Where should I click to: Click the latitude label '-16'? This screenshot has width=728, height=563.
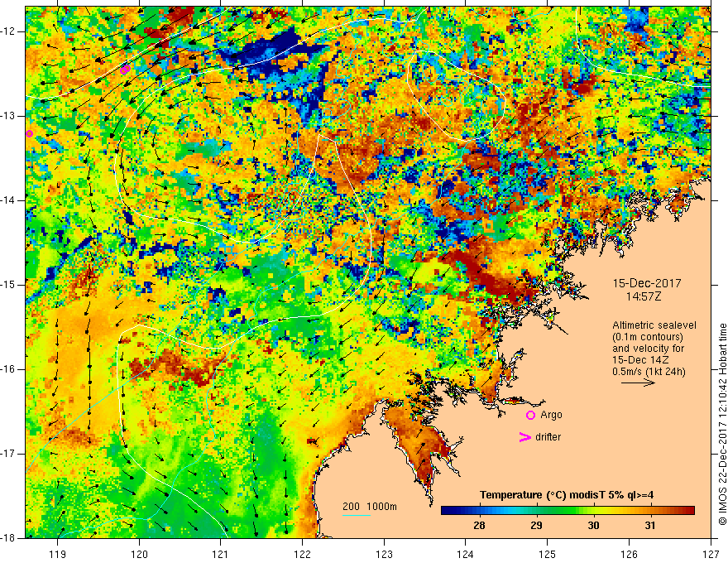[8, 369]
